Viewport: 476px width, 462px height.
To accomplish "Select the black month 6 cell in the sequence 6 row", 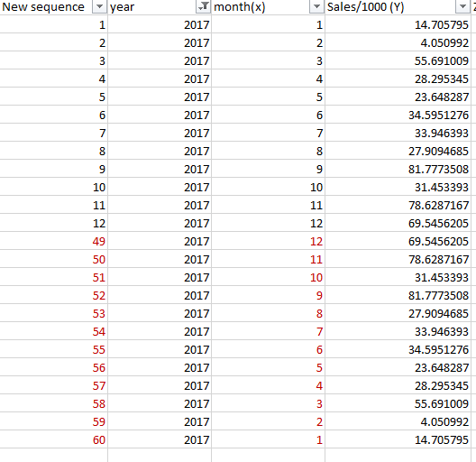I will (x=268, y=115).
